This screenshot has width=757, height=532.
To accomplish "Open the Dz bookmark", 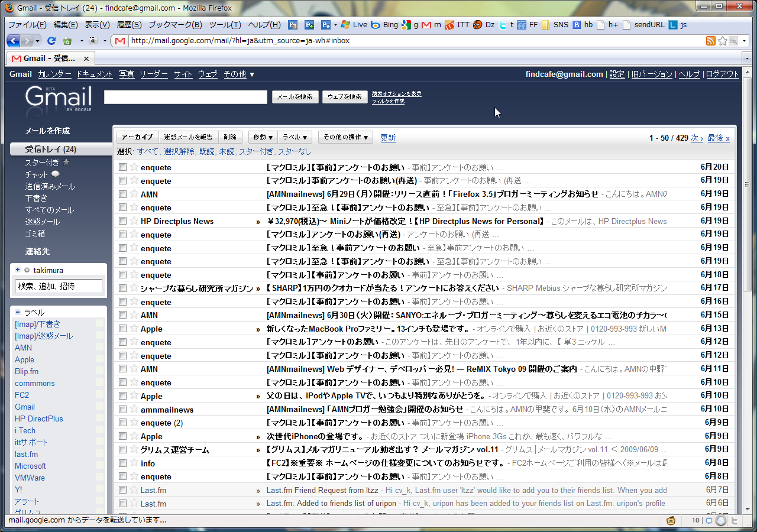I will click(484, 25).
